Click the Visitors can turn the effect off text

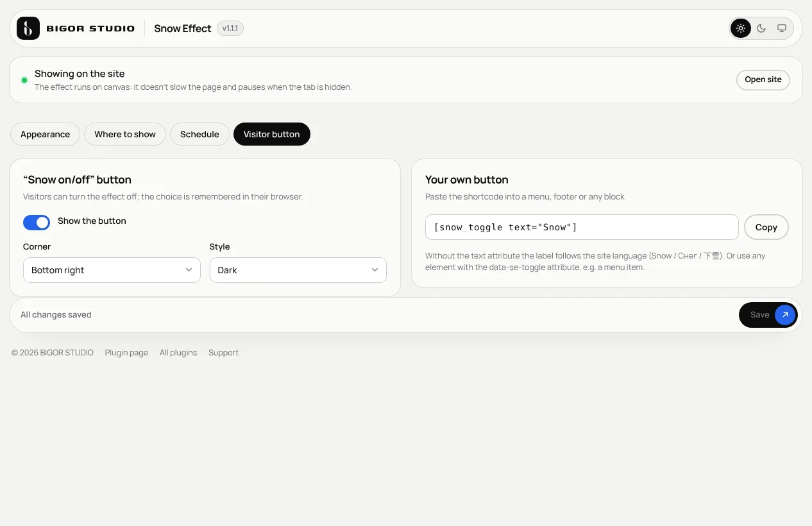[163, 197]
